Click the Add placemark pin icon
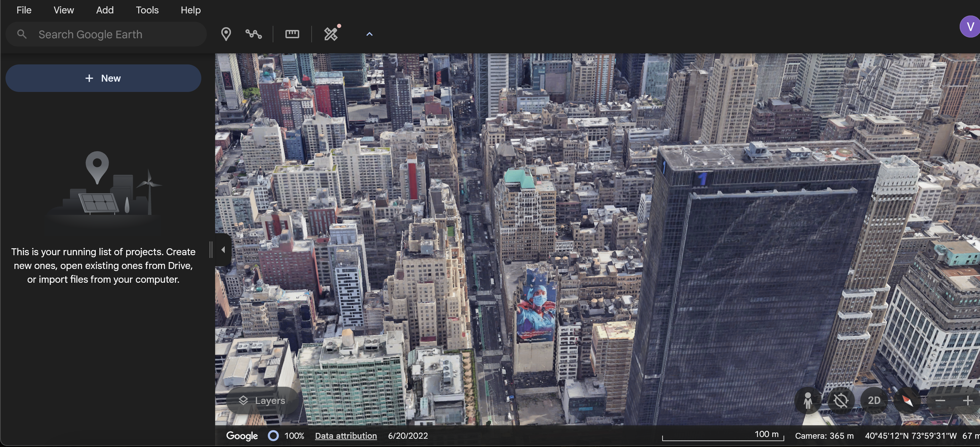This screenshot has width=980, height=447. pyautogui.click(x=226, y=34)
